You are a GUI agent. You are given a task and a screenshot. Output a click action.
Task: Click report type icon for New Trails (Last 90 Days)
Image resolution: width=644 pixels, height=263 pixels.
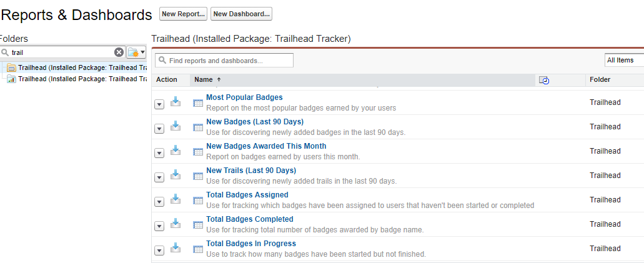click(198, 176)
